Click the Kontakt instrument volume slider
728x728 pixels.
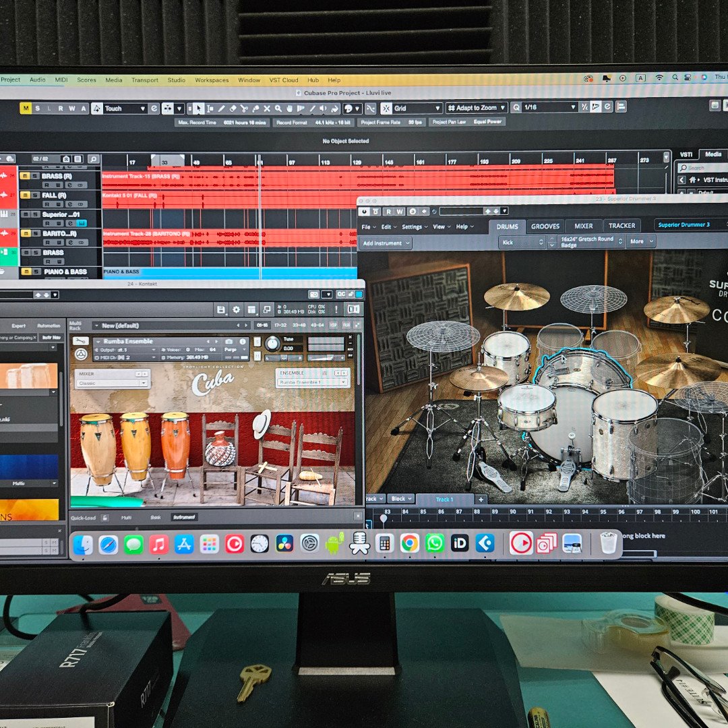326,357
